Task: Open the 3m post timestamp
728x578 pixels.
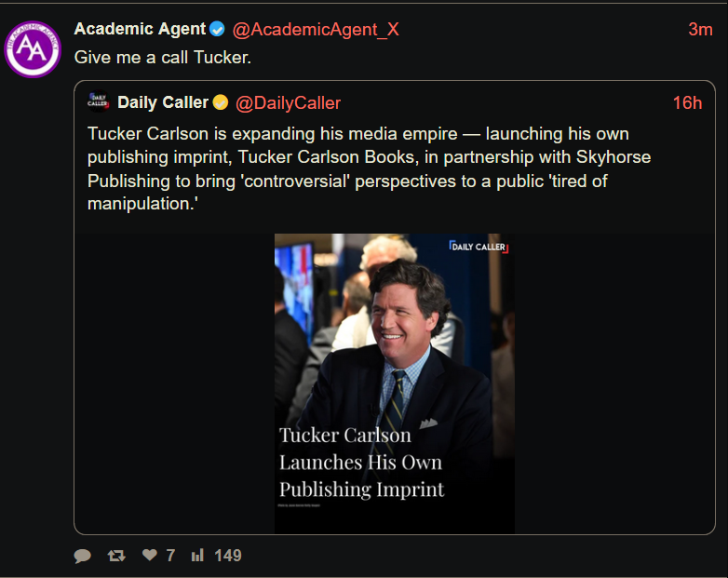Action: click(700, 30)
